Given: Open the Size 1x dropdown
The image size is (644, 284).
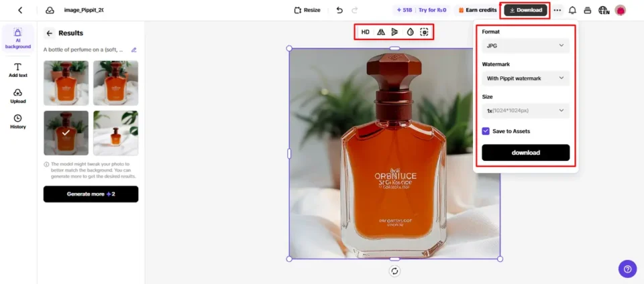Looking at the screenshot, I should [525, 111].
